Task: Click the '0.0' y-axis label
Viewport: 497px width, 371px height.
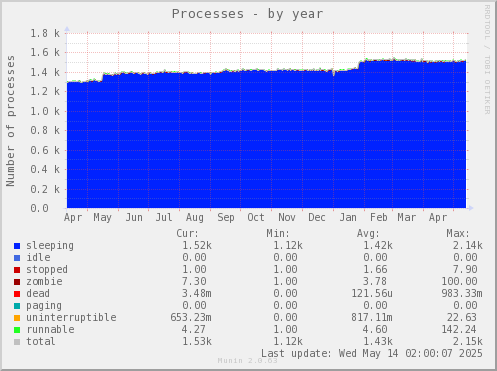Action: (x=39, y=209)
